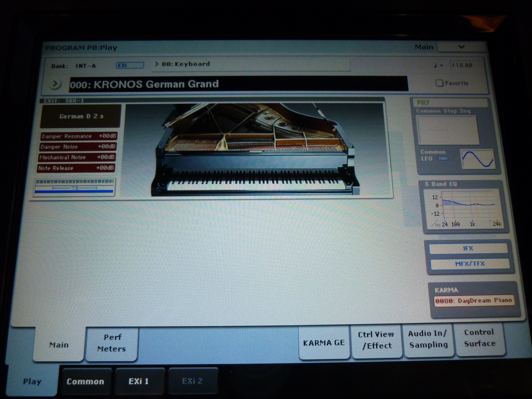Open the Common Step Seq graphic
This screenshot has width=532, height=399.
click(447, 130)
